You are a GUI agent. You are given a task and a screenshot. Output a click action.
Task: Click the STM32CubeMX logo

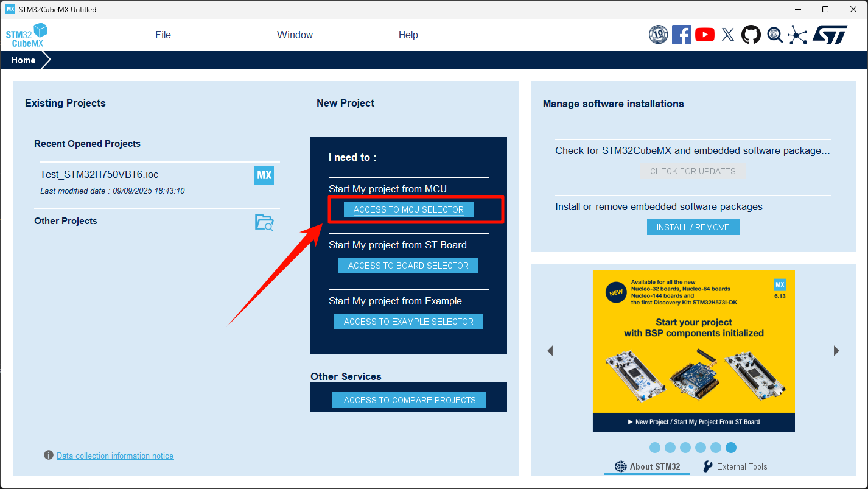tap(27, 35)
